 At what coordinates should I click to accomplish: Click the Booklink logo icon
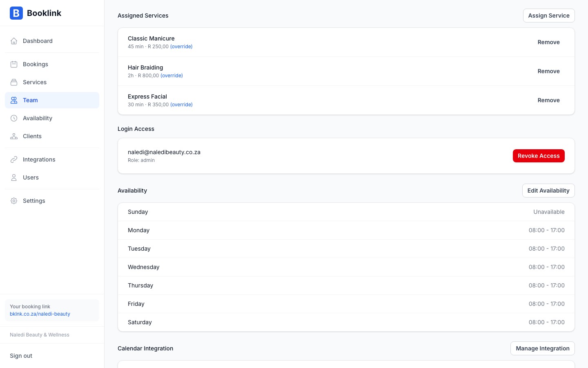[16, 13]
